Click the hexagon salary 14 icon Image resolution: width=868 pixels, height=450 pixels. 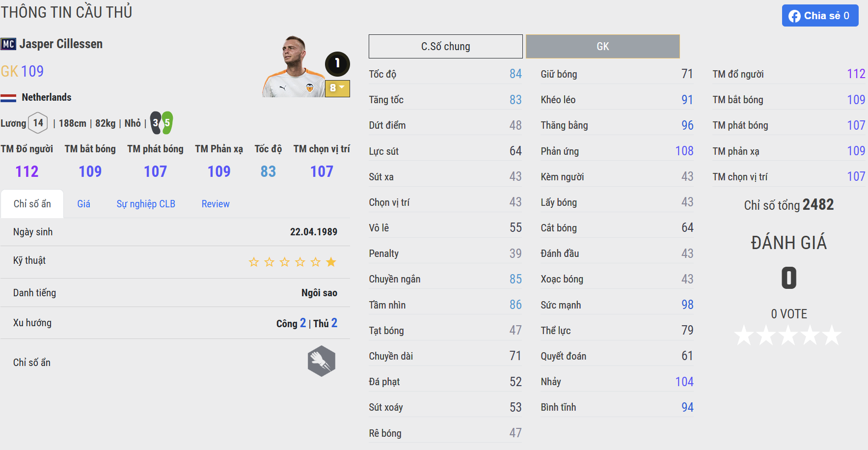(x=38, y=123)
